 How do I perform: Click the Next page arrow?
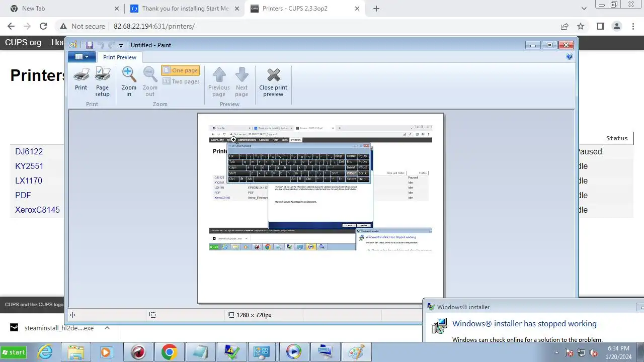242,82
